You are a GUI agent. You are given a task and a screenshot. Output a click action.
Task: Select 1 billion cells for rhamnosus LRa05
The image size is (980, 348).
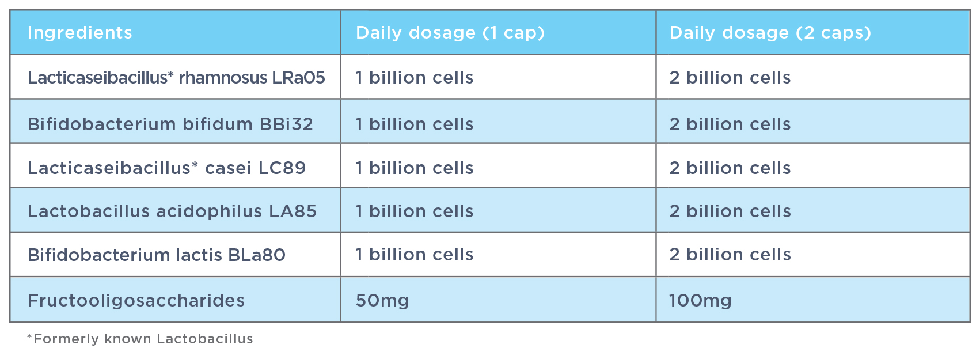click(415, 77)
